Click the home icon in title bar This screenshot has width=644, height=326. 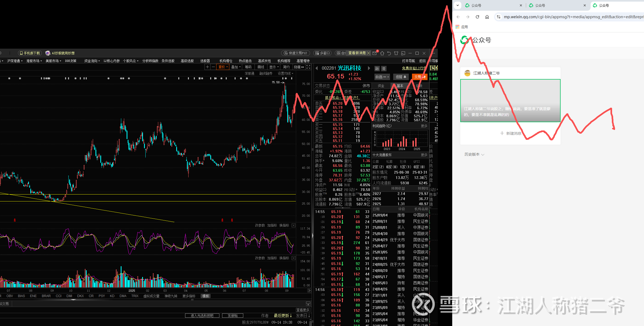click(x=382, y=53)
